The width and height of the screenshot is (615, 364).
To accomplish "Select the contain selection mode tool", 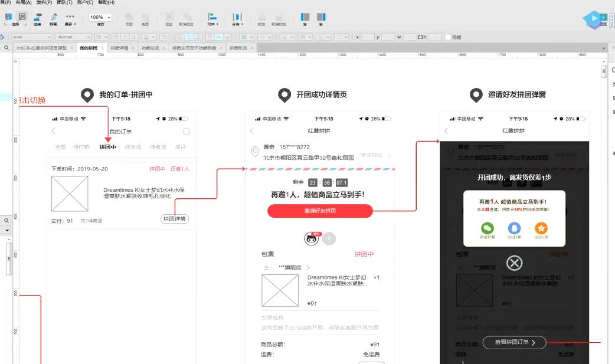I will click(x=22, y=17).
